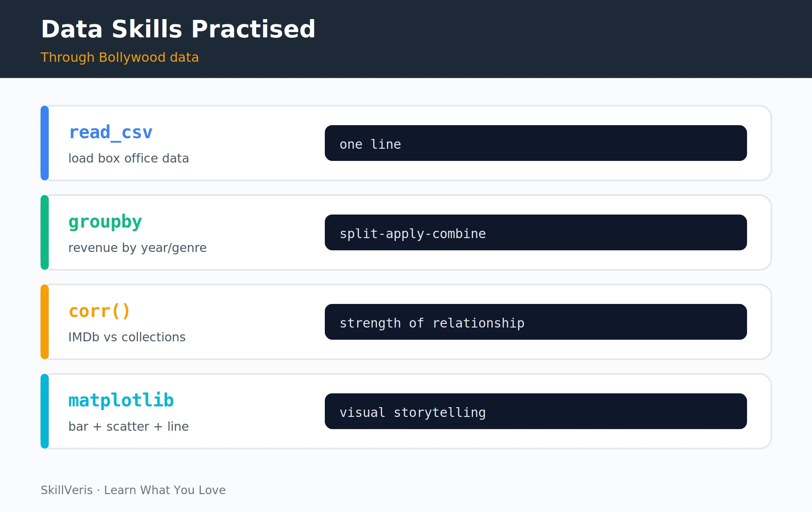Image resolution: width=812 pixels, height=512 pixels.
Task: Select 'IMDb vs collections' description
Action: pos(127,337)
